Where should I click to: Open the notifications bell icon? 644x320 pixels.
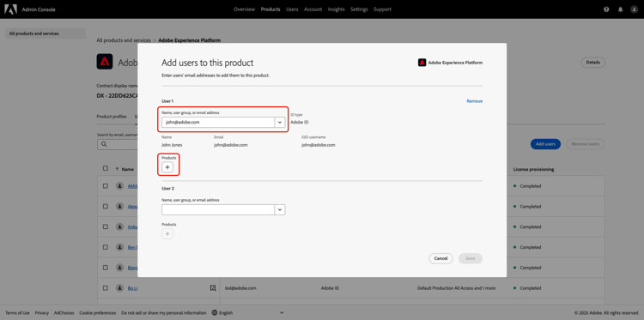click(x=620, y=9)
